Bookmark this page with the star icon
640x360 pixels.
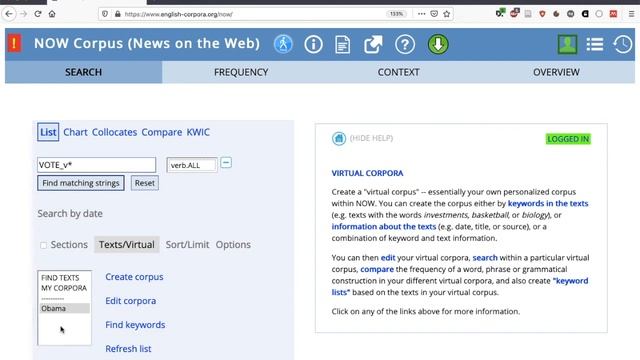[x=447, y=14]
